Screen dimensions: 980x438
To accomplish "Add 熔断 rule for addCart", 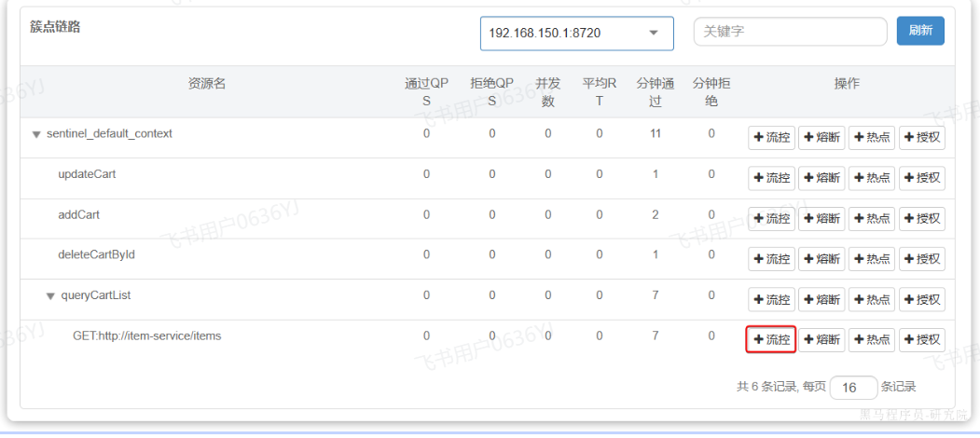I will [x=821, y=219].
